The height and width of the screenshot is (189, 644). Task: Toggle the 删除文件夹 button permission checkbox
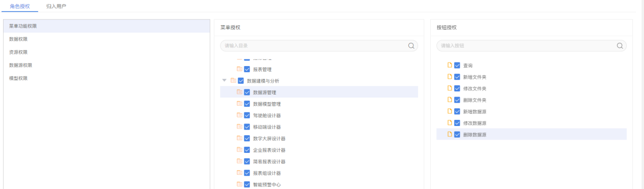[457, 100]
